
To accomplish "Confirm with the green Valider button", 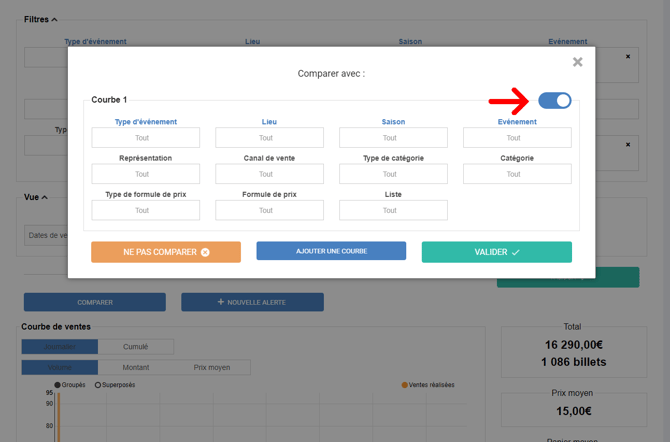I will pyautogui.click(x=496, y=252).
